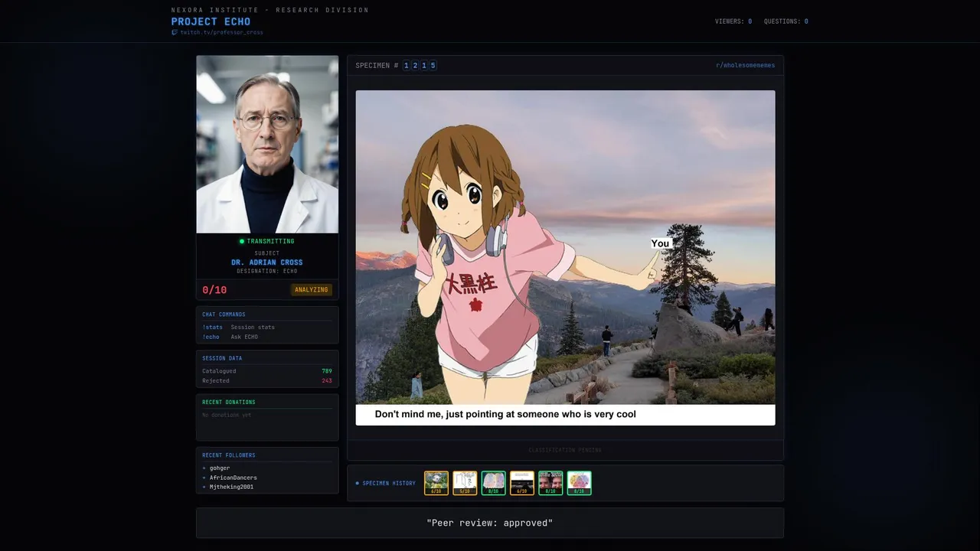980x551 pixels.
Task: Select the !stats chat command
Action: pyautogui.click(x=212, y=327)
